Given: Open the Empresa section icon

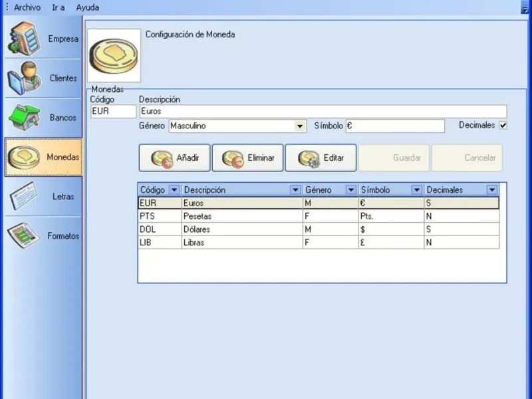Looking at the screenshot, I should click(x=25, y=39).
